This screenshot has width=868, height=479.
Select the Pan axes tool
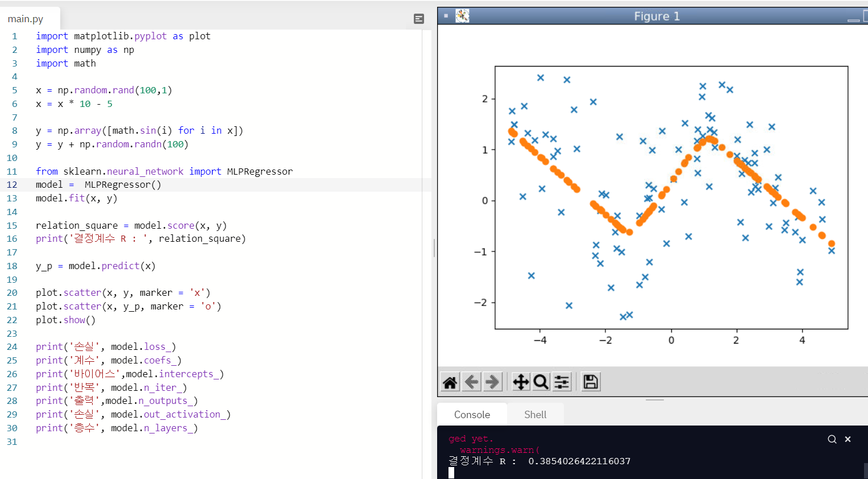point(521,382)
